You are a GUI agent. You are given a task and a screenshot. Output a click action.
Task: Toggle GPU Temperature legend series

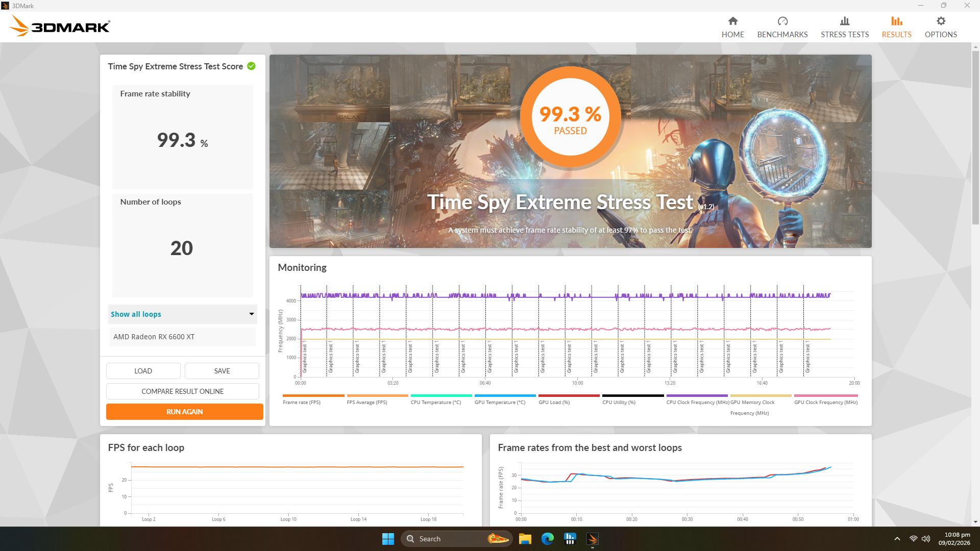505,399
